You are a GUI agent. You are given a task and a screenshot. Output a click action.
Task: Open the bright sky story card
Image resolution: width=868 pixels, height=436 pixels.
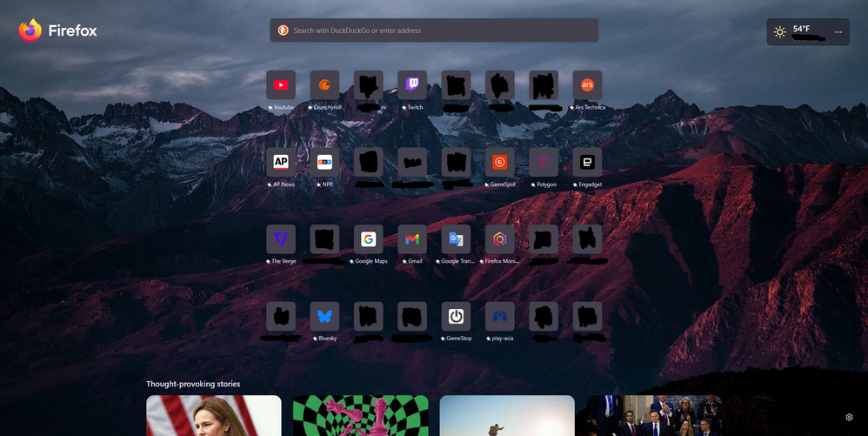click(x=507, y=415)
